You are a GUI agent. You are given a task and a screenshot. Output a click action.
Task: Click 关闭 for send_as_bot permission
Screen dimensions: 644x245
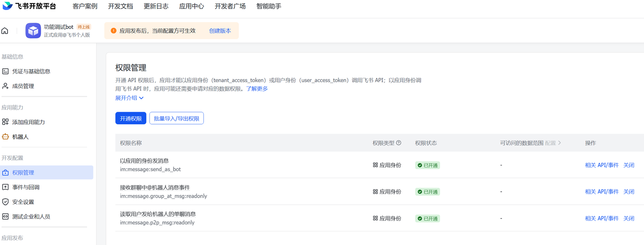tap(629, 165)
